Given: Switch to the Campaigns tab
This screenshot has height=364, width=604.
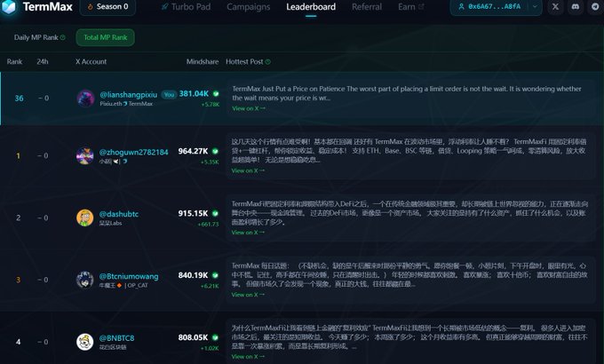Looking at the screenshot, I should coord(249,7).
